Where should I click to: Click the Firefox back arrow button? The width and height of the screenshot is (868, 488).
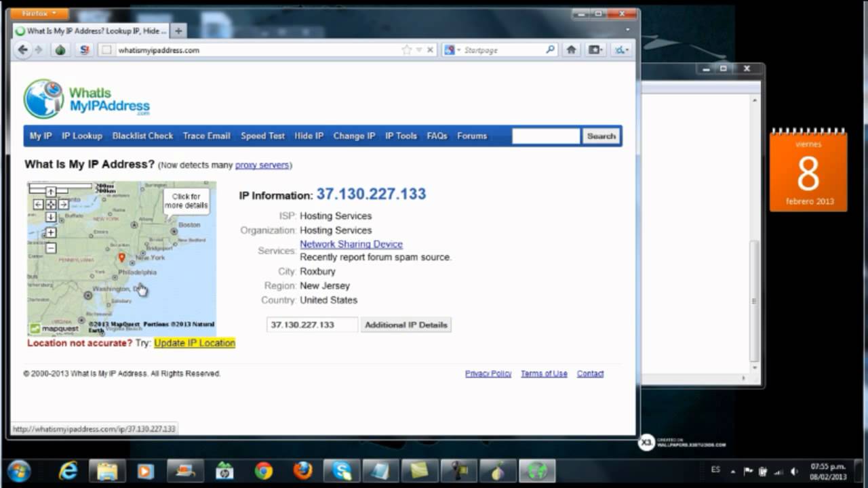click(x=23, y=49)
